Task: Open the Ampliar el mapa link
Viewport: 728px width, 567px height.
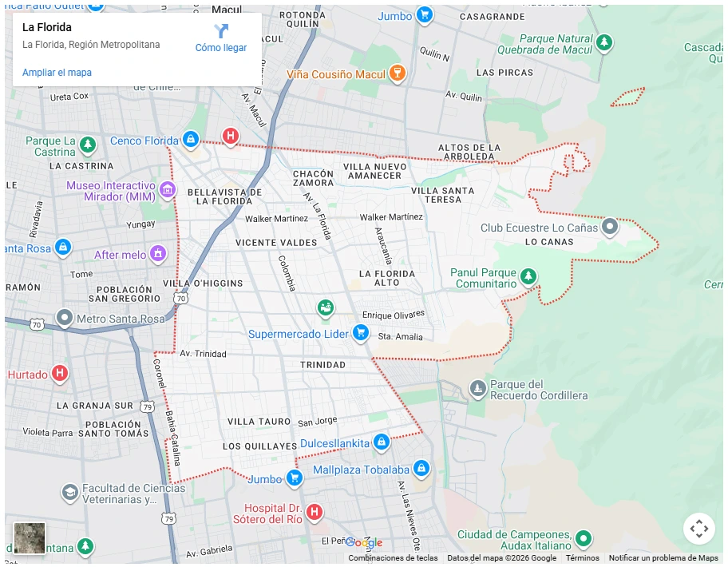Action: click(x=57, y=72)
